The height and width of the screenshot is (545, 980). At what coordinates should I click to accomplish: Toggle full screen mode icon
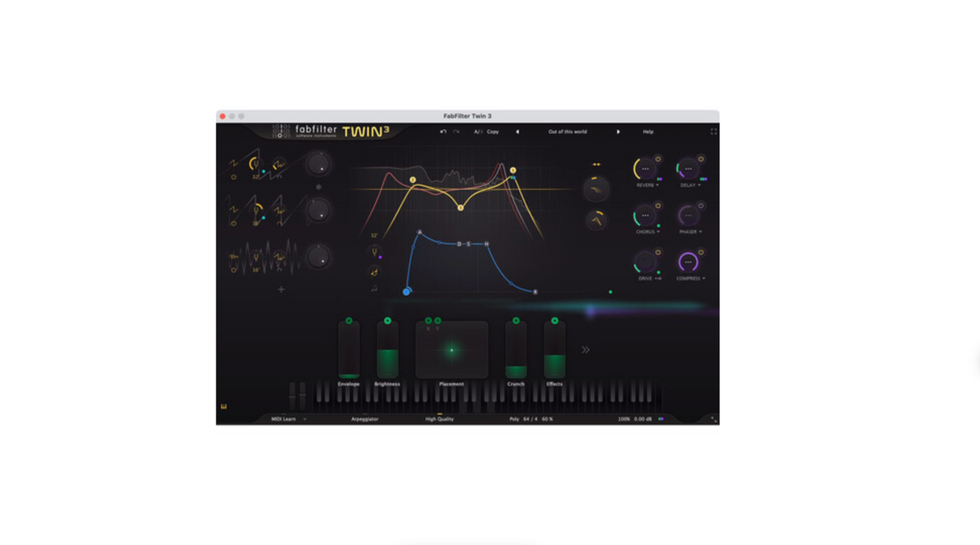tap(713, 132)
